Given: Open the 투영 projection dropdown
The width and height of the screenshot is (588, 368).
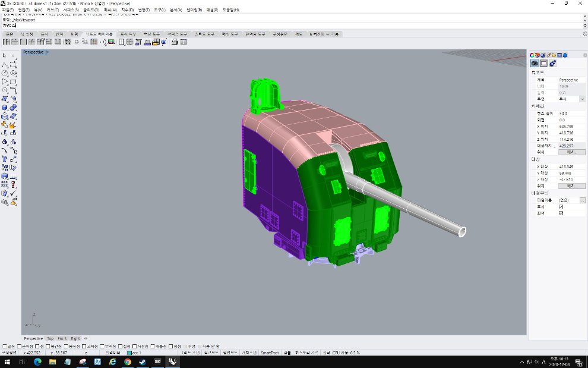Looking at the screenshot, I should (582, 99).
